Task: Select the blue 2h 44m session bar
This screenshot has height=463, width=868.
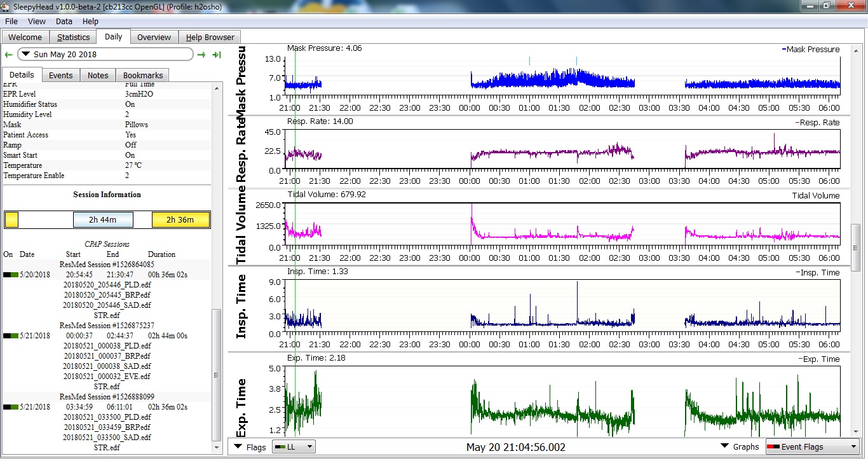Action: pos(103,220)
